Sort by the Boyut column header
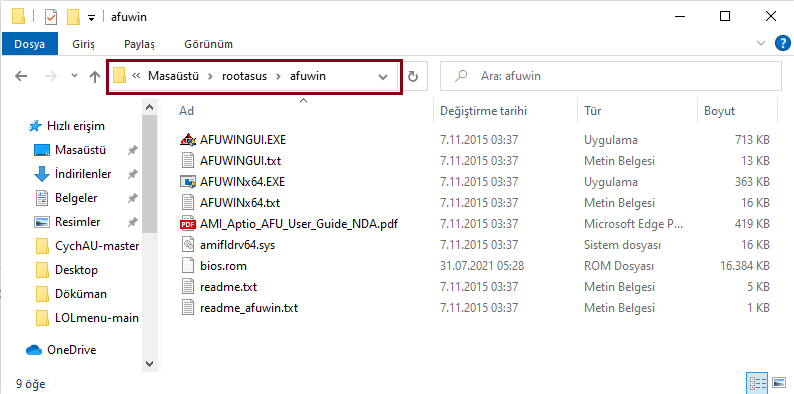Viewport: 794px width, 394px height. coord(737,110)
